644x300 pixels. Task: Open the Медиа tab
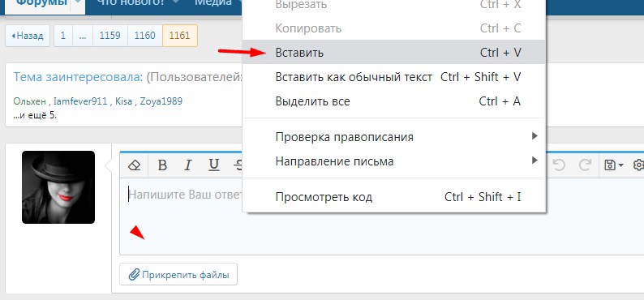point(213,3)
